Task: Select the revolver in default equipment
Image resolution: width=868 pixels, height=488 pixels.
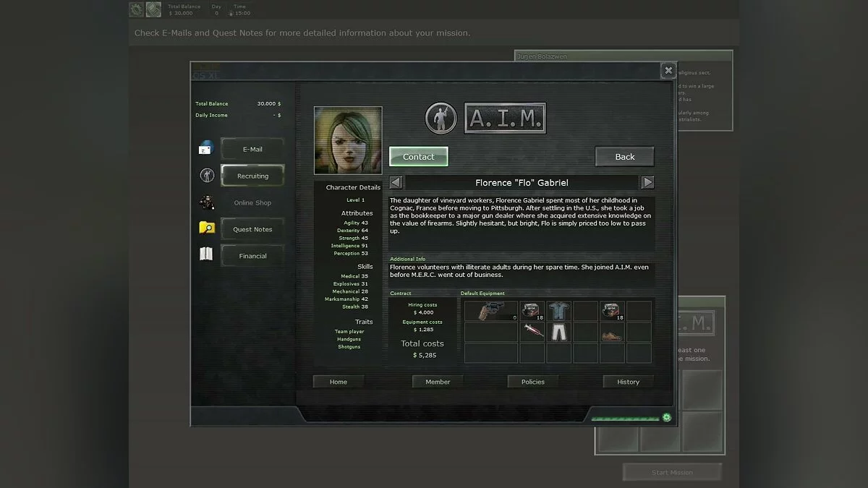Action: tap(491, 312)
